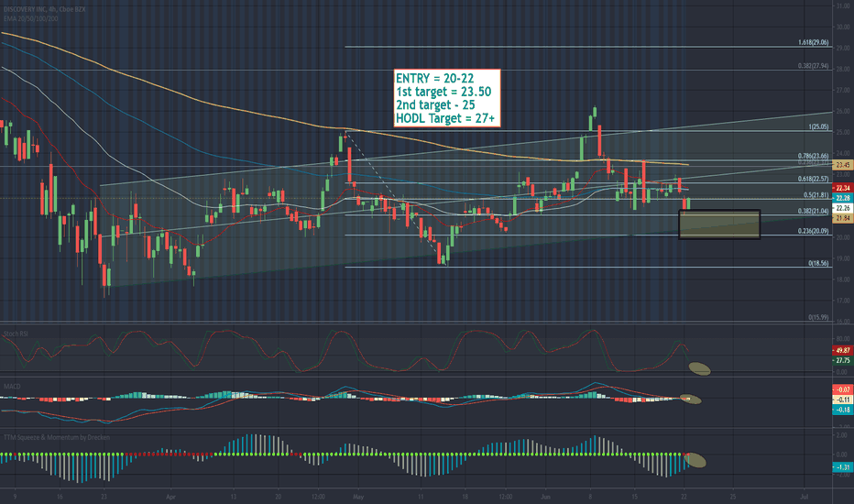Click the yellow entry zone rectangle on chart
Screen dimensions: 854x504
pyautogui.click(x=719, y=225)
